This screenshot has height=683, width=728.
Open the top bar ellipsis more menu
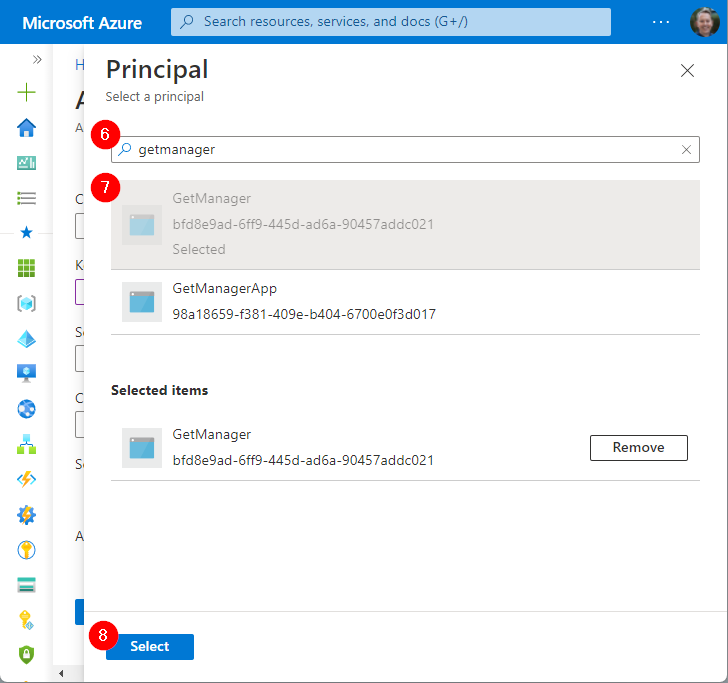click(x=661, y=22)
